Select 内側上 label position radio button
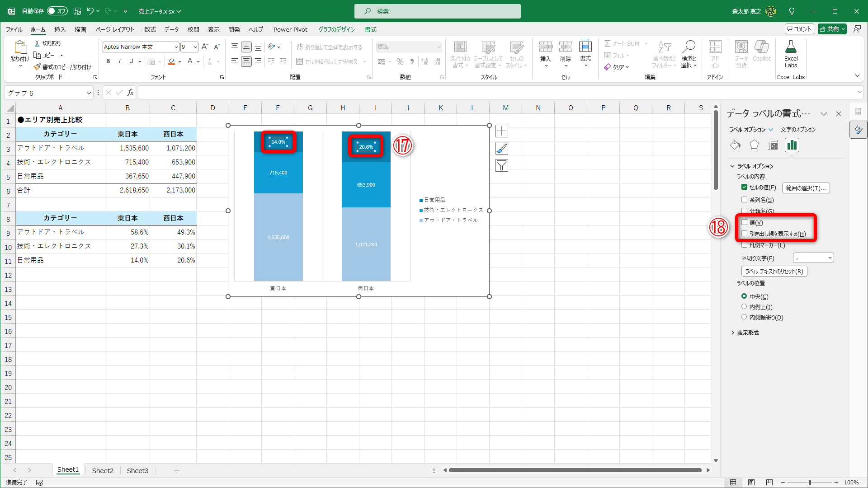Viewport: 868px width, 488px height. tap(744, 307)
